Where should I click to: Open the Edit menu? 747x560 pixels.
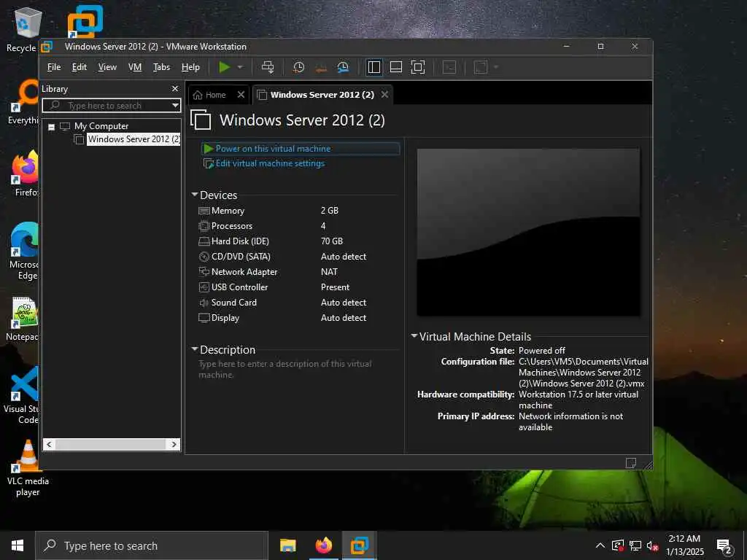(79, 67)
